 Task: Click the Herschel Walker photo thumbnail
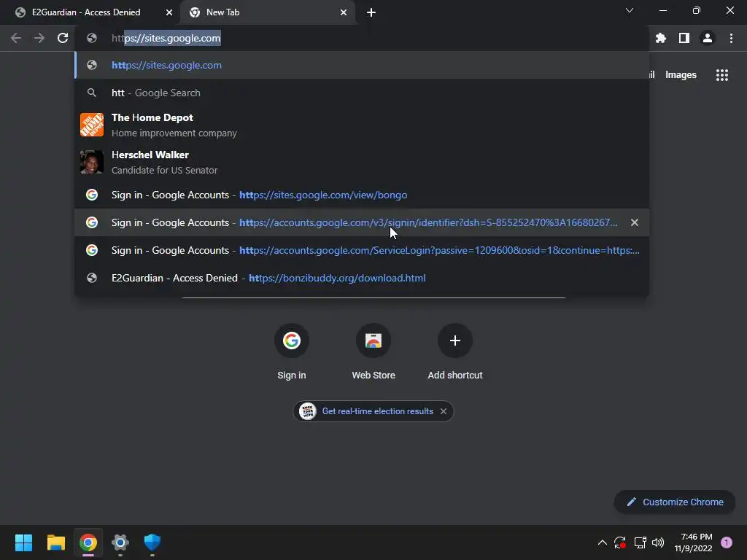pyautogui.click(x=92, y=162)
